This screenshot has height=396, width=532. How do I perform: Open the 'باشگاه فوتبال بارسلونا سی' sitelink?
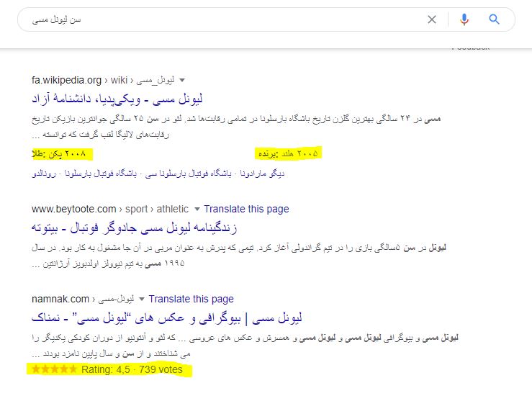tap(189, 174)
